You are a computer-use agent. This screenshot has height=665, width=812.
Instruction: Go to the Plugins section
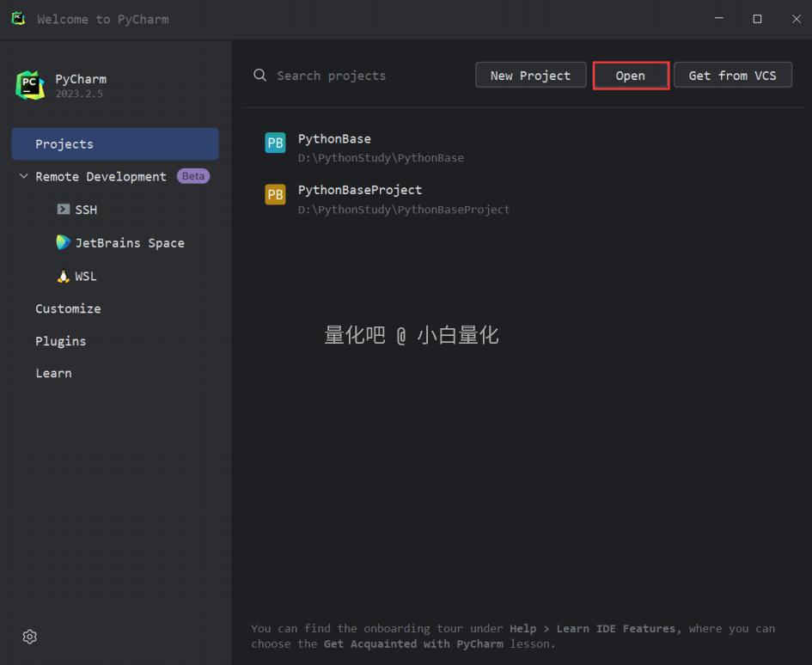click(x=60, y=341)
